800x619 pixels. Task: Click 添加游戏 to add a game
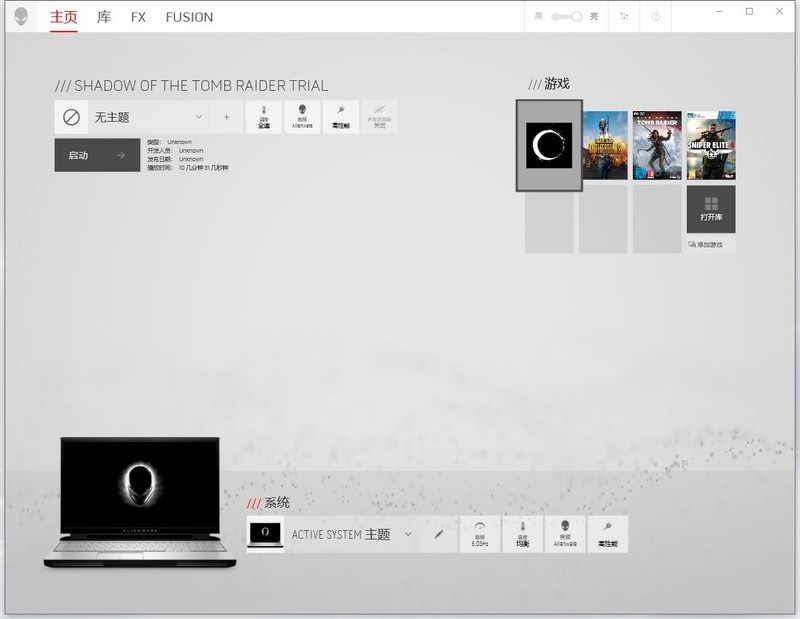(x=709, y=243)
